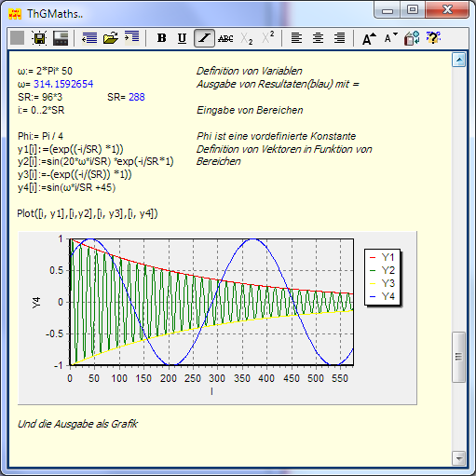Click the blue result 314.1592654
This screenshot has height=476, width=476.
(63, 84)
